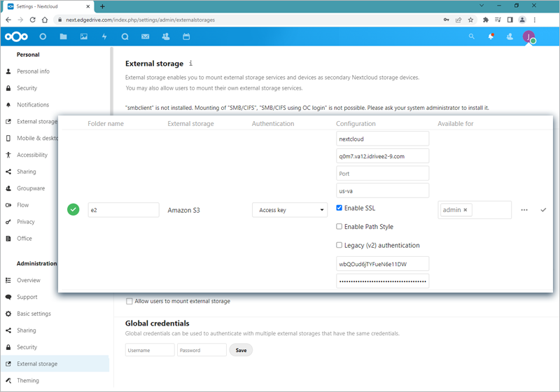560x392 pixels.
Task: Open the Access key authentication dropdown
Action: coord(290,210)
